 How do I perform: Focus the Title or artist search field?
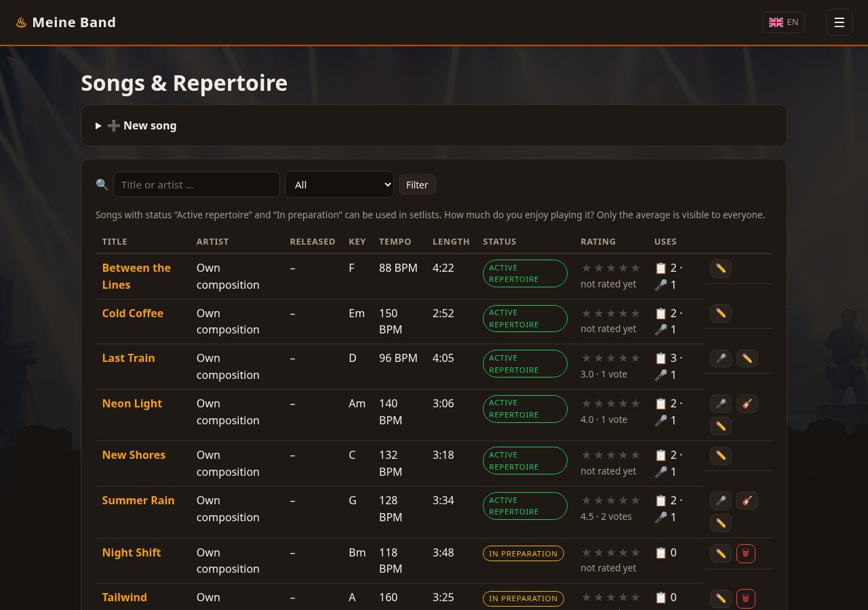pos(197,184)
